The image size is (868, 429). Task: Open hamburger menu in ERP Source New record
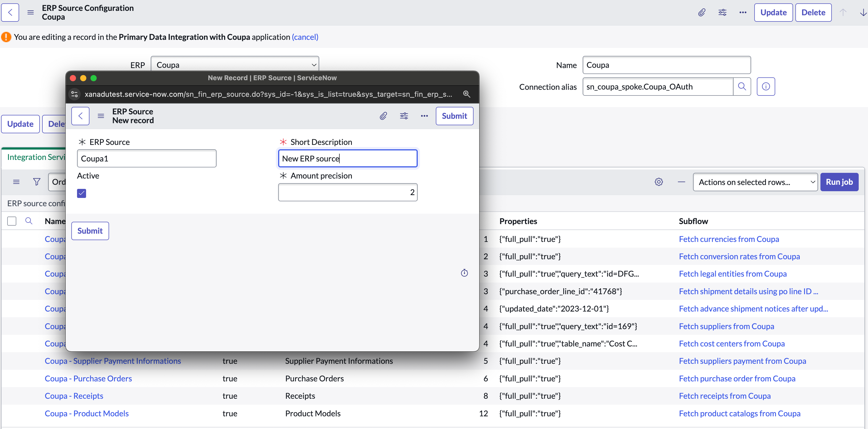point(101,116)
